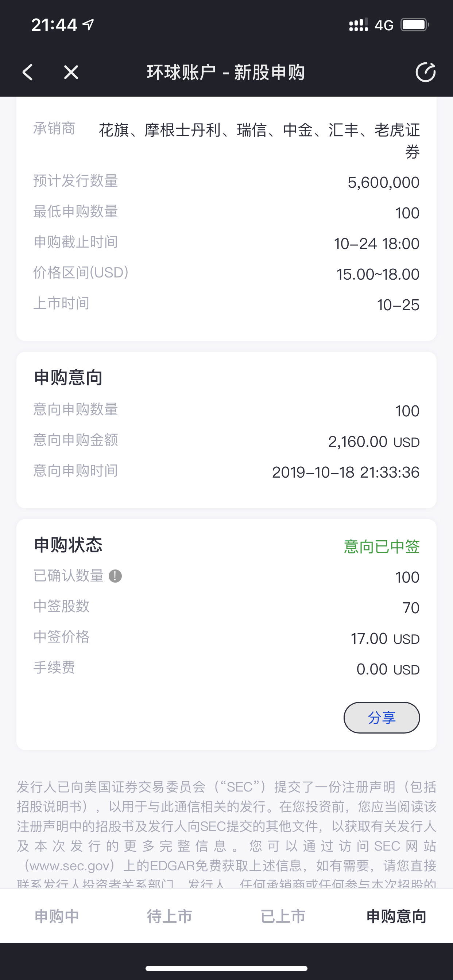Tap the info icon beside 已确认数量
453x980 pixels.
115,576
